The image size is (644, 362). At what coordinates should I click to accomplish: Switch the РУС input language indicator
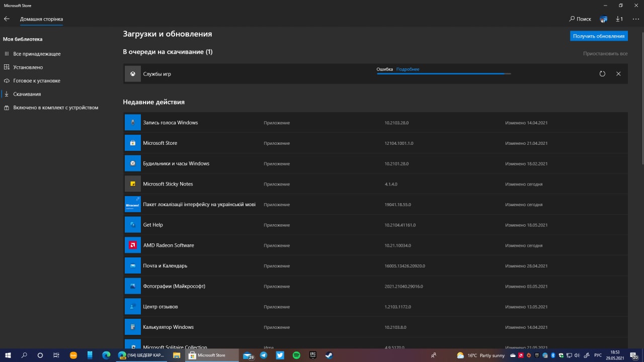tap(598, 355)
